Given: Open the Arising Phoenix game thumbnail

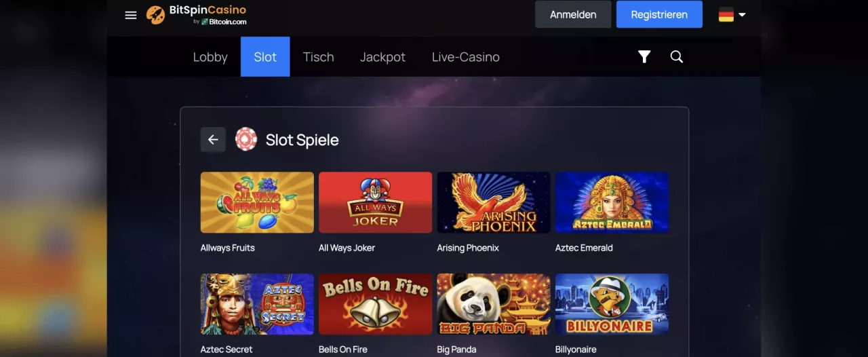Looking at the screenshot, I should (494, 202).
